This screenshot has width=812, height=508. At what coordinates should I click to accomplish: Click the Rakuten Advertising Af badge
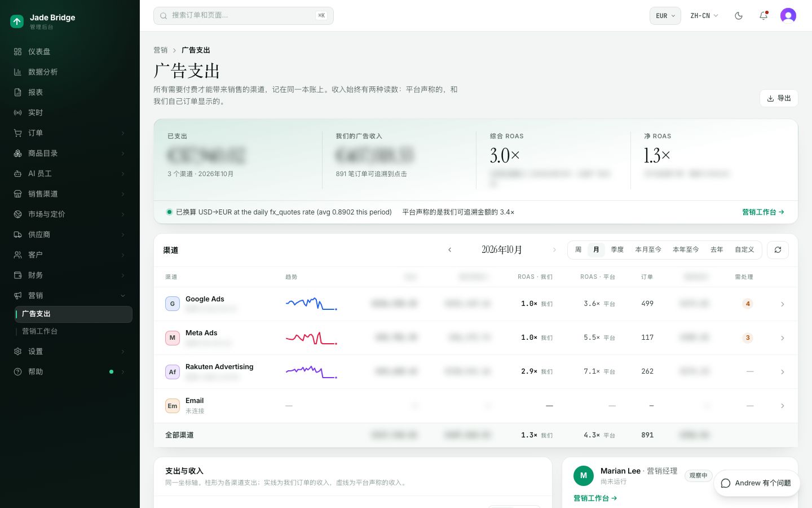click(x=173, y=371)
